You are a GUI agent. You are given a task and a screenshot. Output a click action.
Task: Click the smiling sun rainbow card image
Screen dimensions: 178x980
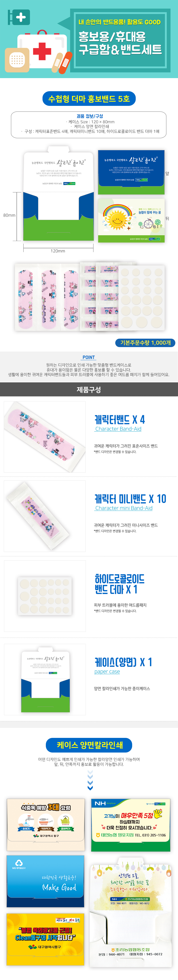tap(131, 220)
